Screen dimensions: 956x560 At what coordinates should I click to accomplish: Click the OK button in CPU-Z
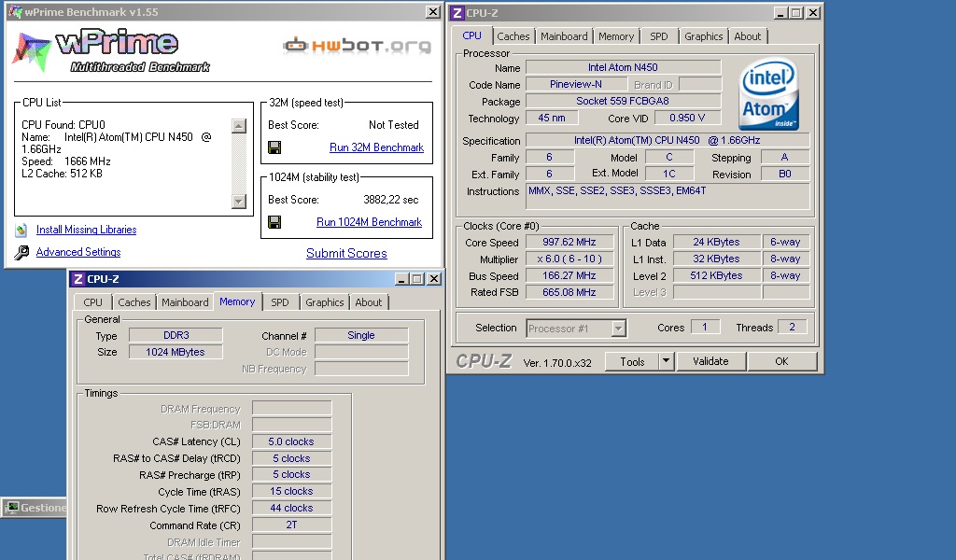click(x=781, y=361)
